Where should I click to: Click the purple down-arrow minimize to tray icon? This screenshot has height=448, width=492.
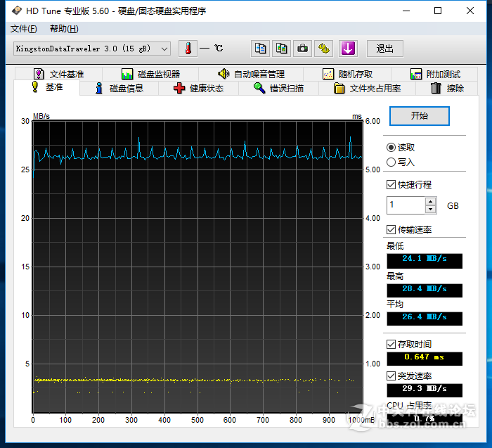pyautogui.click(x=349, y=49)
